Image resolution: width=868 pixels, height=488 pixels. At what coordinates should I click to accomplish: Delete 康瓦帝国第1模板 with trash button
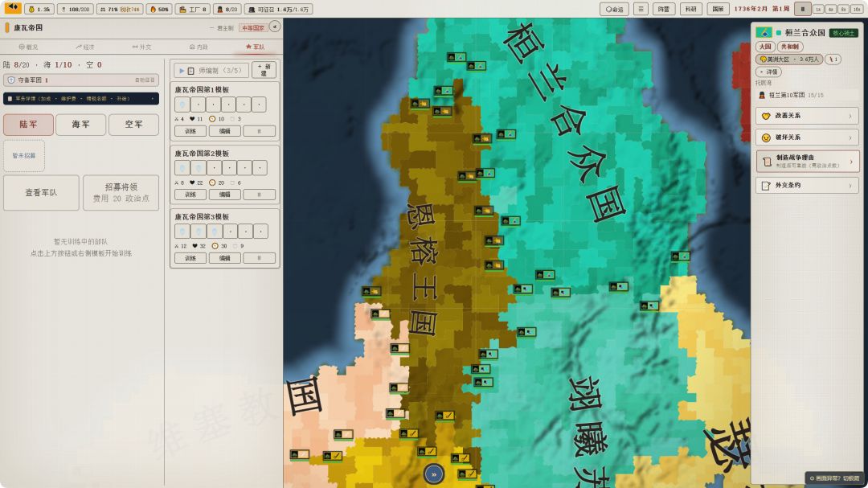(x=259, y=131)
